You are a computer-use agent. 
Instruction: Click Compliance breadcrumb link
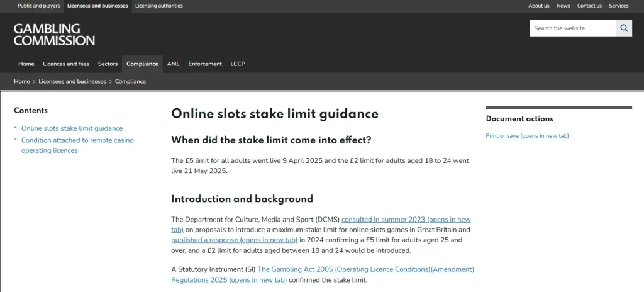(130, 81)
